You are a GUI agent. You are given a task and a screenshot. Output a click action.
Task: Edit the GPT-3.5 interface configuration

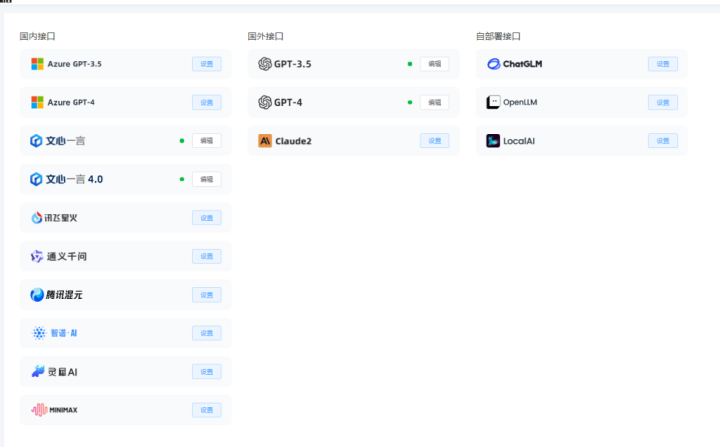point(434,64)
